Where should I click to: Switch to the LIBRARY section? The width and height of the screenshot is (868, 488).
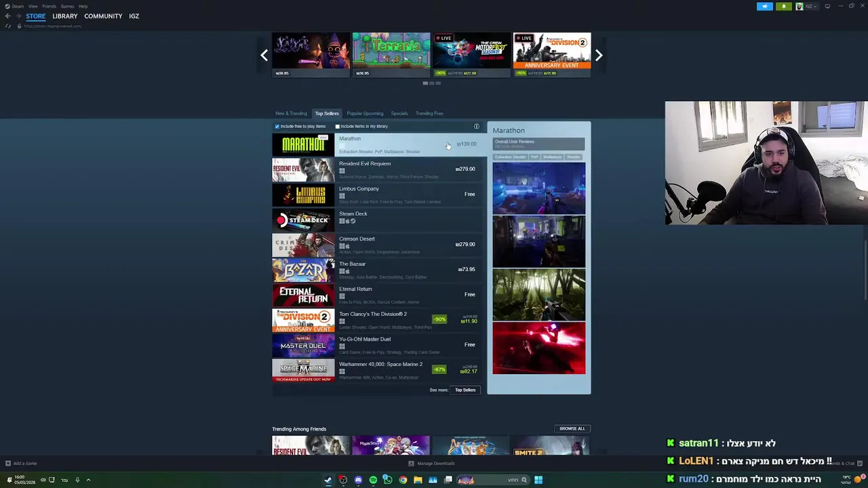(65, 16)
